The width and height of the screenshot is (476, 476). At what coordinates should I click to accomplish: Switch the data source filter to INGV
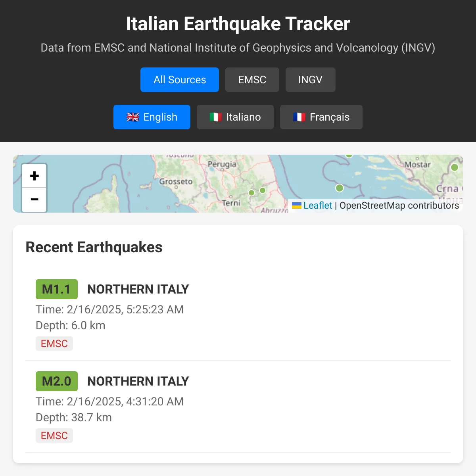(311, 80)
